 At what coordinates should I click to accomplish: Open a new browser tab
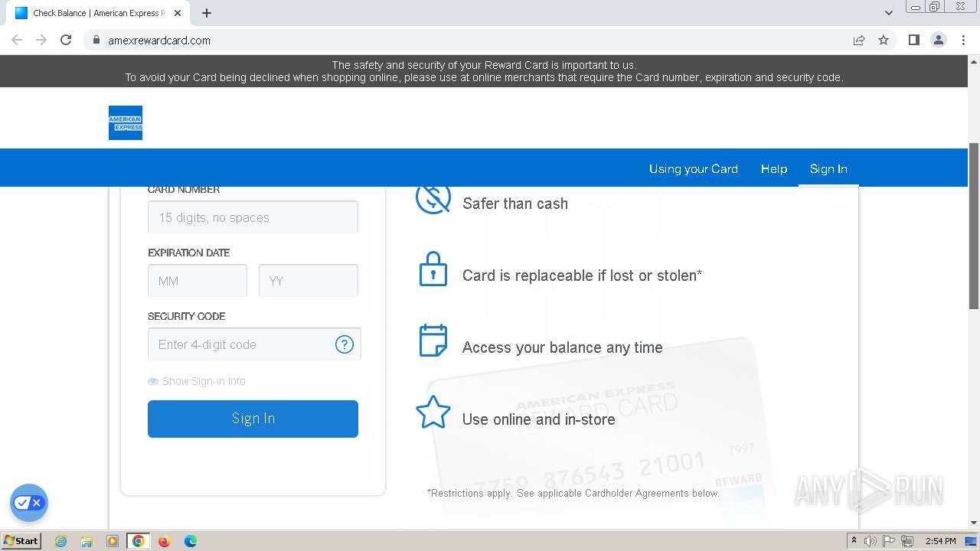tap(207, 13)
